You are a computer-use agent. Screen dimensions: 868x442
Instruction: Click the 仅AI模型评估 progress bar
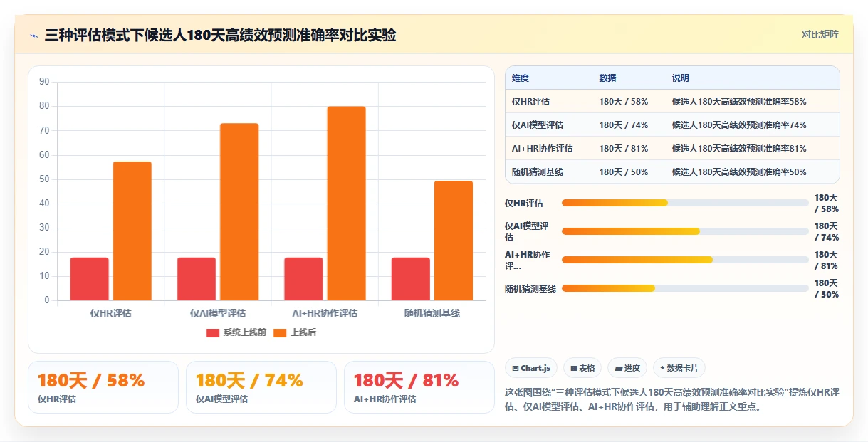685,231
